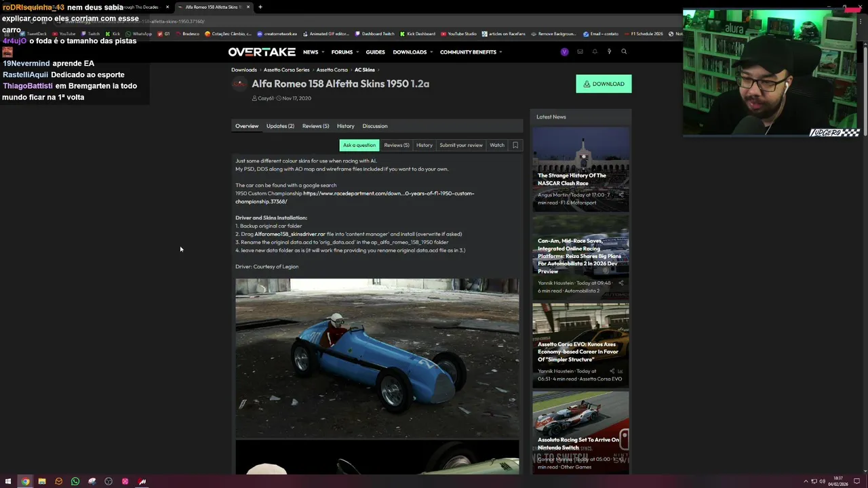Open WhatsApp from the taskbar

75,481
